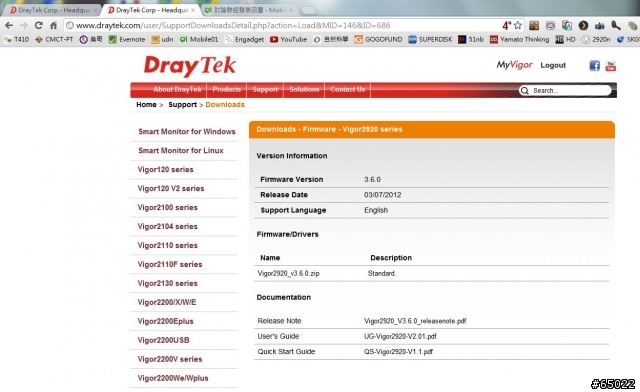This screenshot has width=640, height=392.
Task: Click the browser forward arrow
Action: (24, 25)
